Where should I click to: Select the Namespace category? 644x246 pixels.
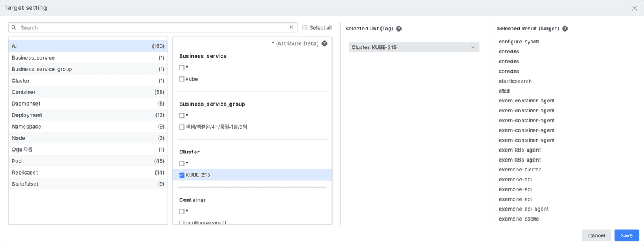tap(88, 127)
